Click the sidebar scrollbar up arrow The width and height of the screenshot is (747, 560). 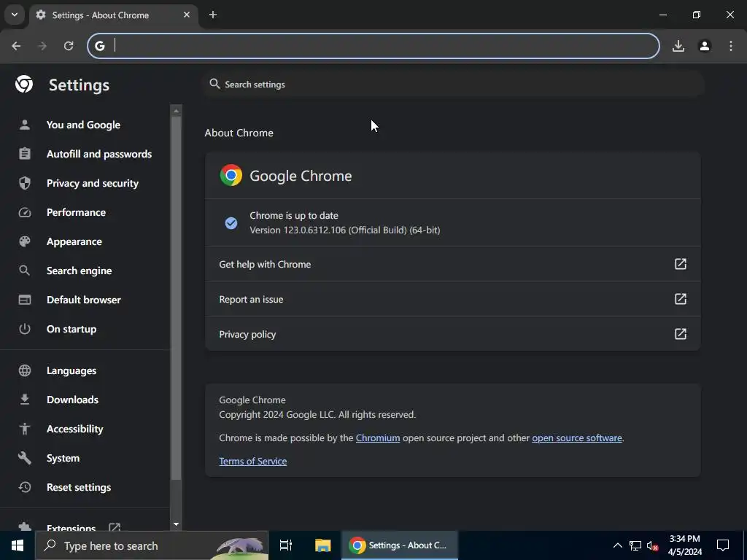click(x=177, y=111)
